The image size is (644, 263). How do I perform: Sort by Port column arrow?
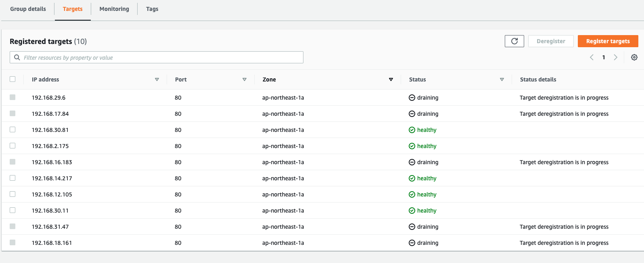click(244, 79)
